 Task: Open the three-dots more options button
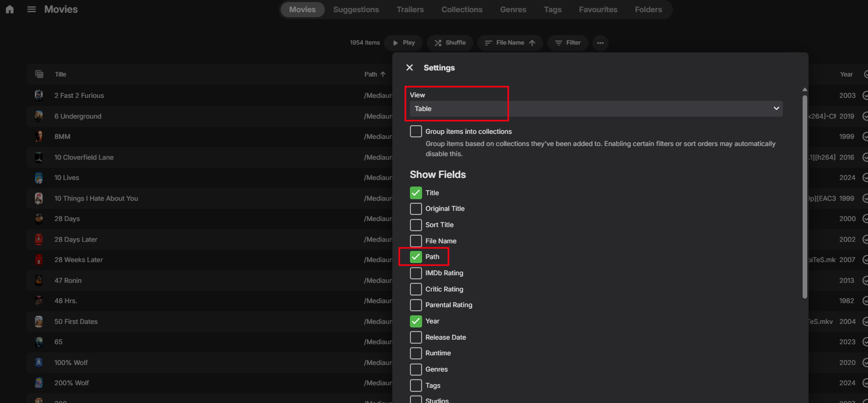click(x=600, y=43)
